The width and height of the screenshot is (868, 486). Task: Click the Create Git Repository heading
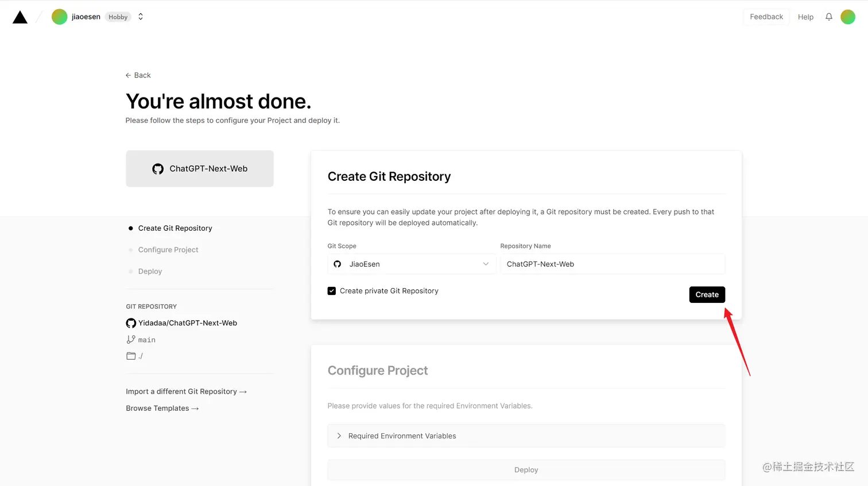point(389,177)
